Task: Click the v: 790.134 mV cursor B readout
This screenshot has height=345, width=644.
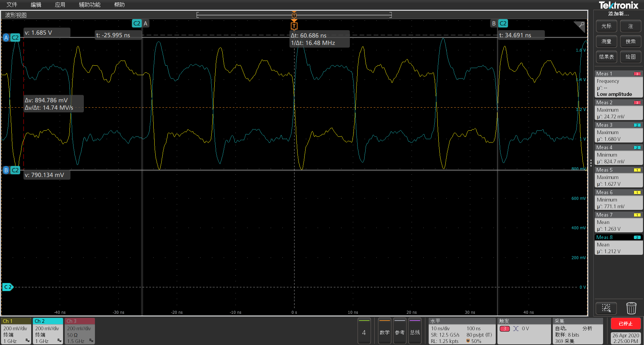Action: click(x=47, y=175)
